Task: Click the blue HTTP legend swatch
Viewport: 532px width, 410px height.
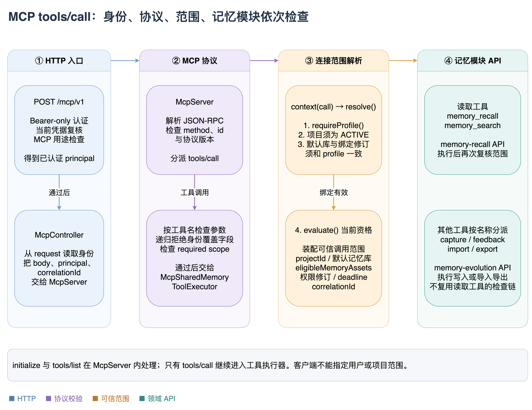Action: coord(12,399)
